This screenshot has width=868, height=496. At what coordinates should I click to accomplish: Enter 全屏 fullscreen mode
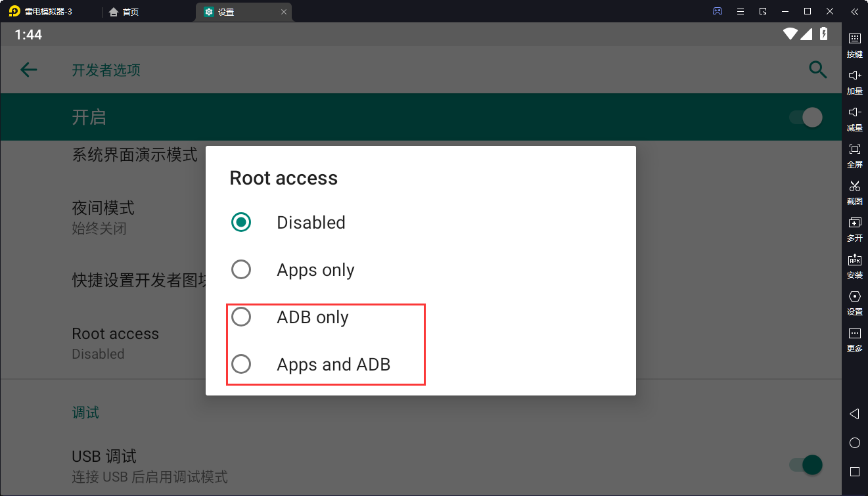(855, 155)
